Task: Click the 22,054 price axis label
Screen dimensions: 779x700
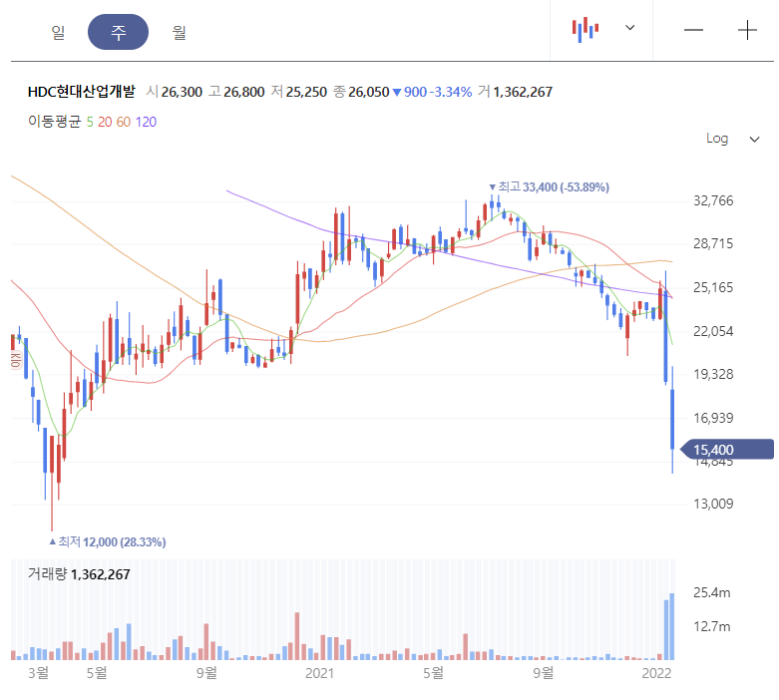Action: click(713, 331)
